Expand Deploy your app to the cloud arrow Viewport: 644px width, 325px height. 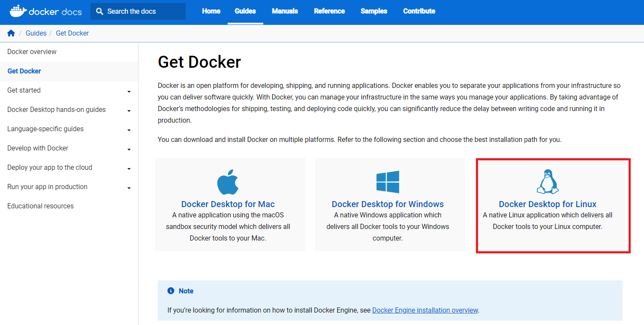(129, 169)
